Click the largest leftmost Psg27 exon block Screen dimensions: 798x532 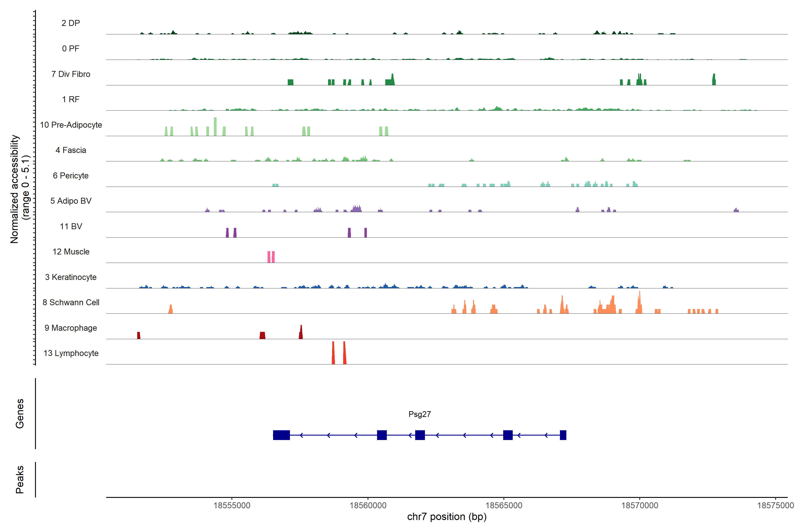[281, 435]
